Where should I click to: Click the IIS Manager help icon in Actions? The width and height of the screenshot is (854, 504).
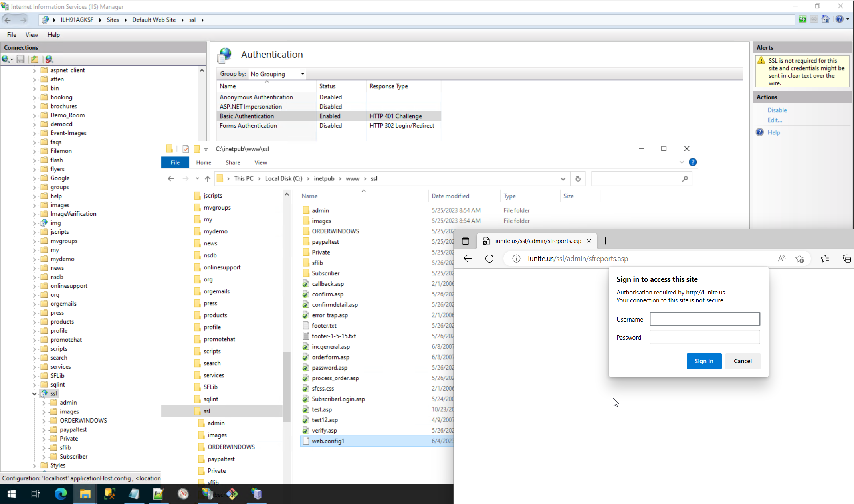pos(760,132)
